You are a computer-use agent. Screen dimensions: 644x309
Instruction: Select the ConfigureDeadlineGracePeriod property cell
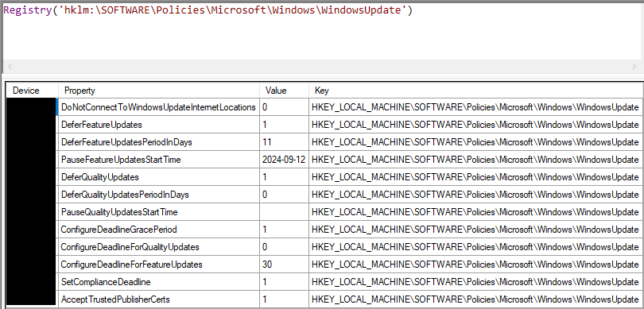click(x=159, y=230)
